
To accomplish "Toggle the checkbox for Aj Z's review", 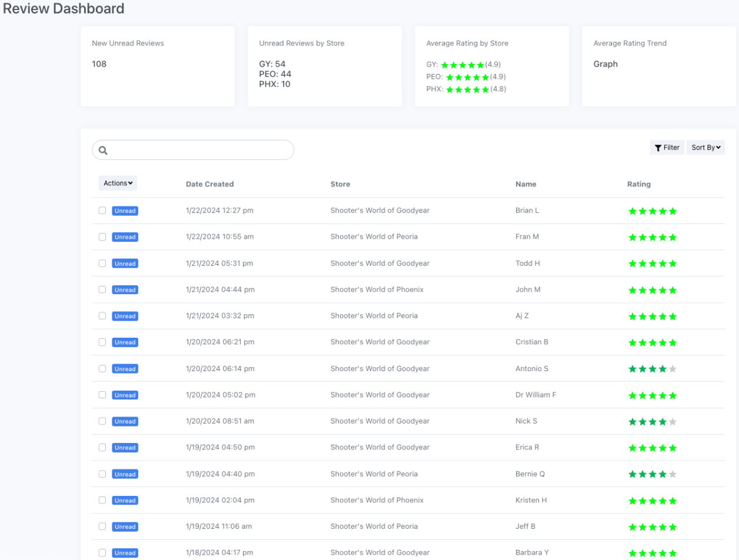I will pos(102,315).
